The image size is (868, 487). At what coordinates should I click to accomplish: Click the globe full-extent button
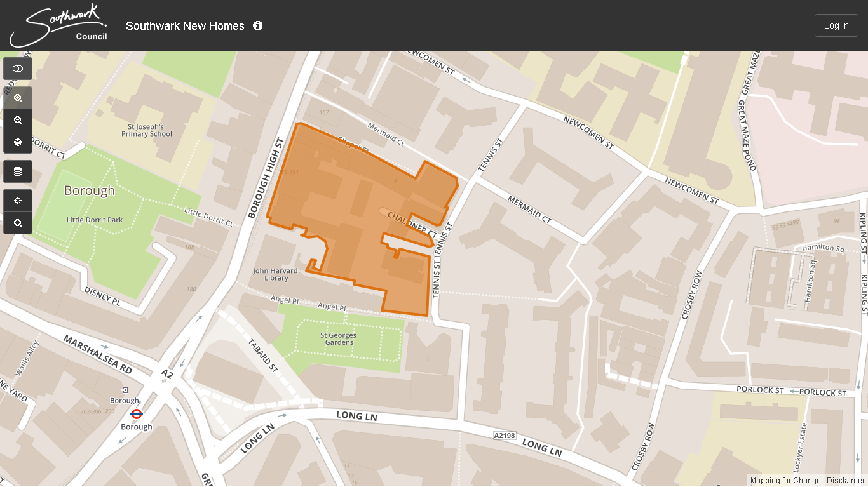(18, 142)
